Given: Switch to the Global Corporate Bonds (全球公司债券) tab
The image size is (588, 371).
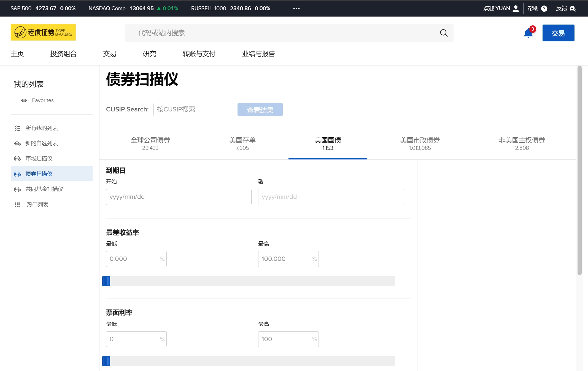Looking at the screenshot, I should click(x=150, y=144).
